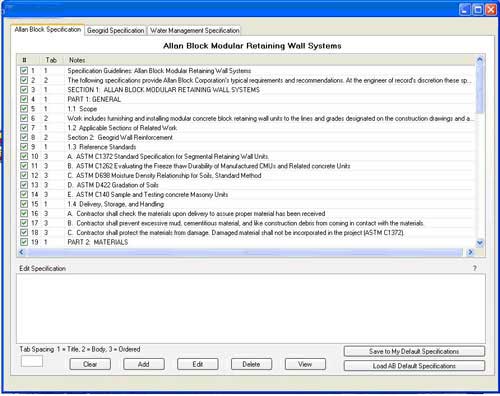Viewport: 500px width, 396px height.
Task: Select row 'B. Contractor shall prevent excessive mud'
Action: 247,223
